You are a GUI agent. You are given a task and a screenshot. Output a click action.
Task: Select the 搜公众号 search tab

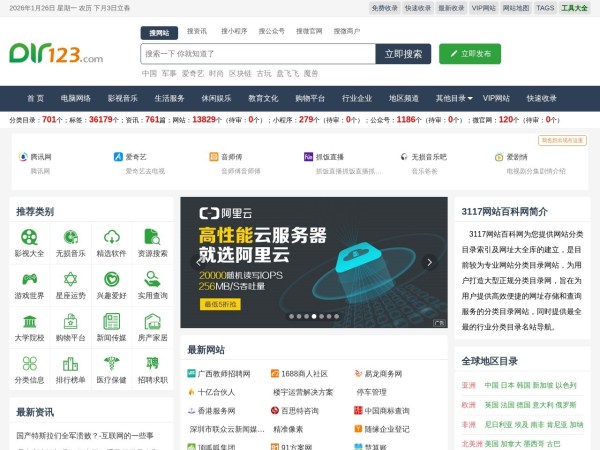point(272,31)
